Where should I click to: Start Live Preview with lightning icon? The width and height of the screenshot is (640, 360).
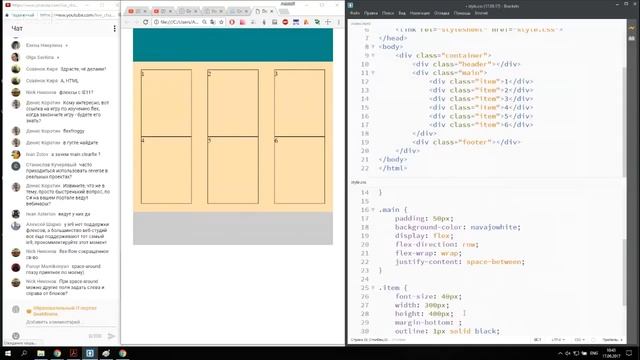pyautogui.click(x=632, y=28)
